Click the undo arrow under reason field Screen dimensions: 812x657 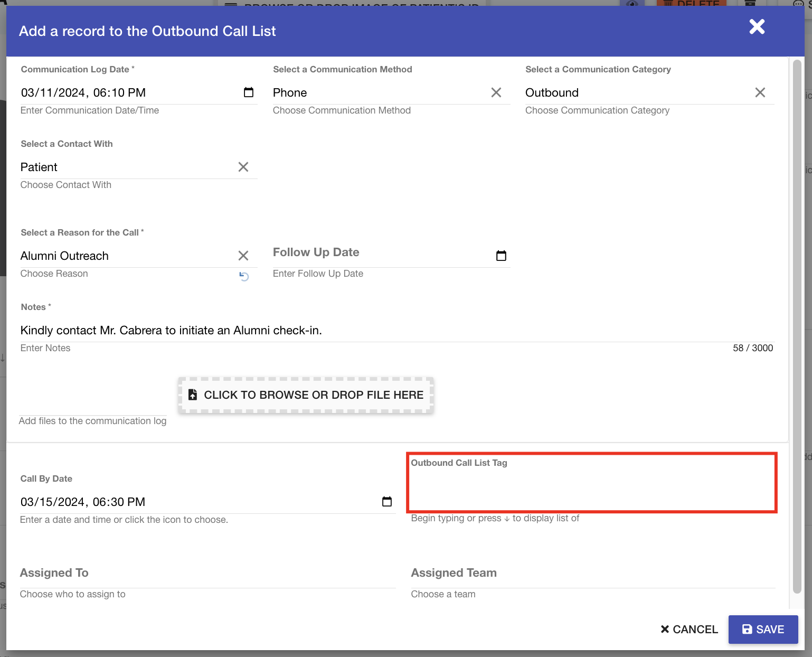tap(244, 276)
